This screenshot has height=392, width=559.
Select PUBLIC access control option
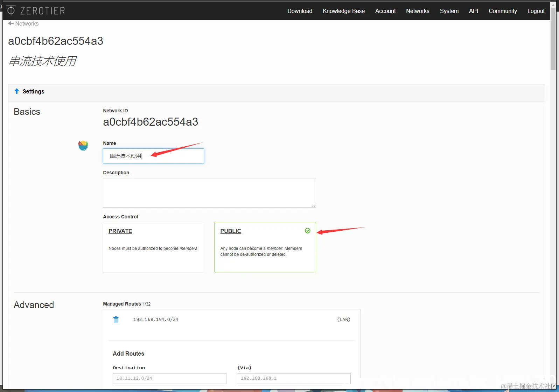tap(265, 247)
